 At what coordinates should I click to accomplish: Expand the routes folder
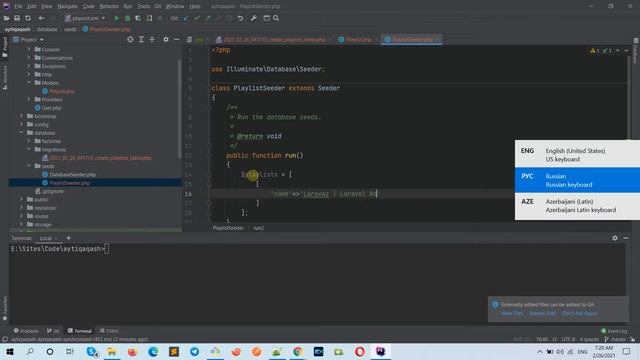point(22,216)
